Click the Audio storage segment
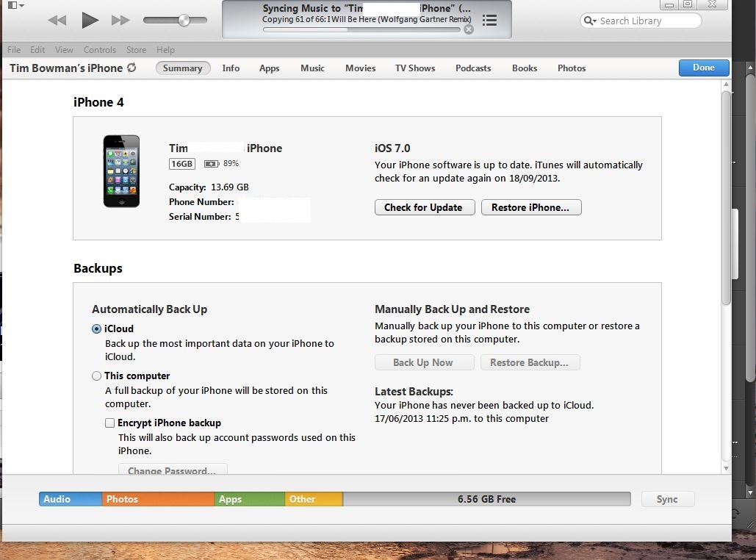 71,499
